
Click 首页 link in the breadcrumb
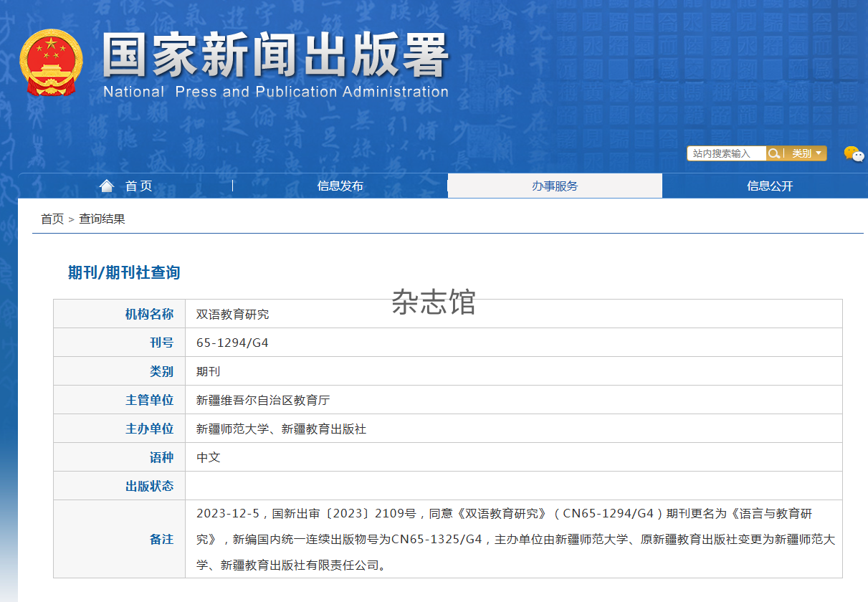(x=52, y=219)
